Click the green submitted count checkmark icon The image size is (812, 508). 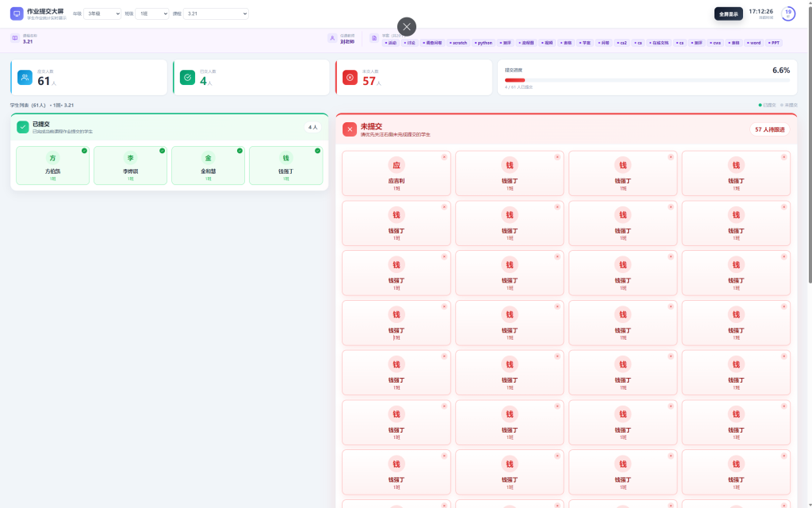187,77
